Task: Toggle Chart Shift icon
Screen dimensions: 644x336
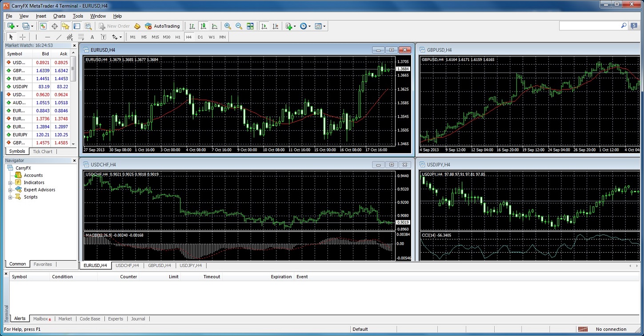Action: (x=276, y=26)
